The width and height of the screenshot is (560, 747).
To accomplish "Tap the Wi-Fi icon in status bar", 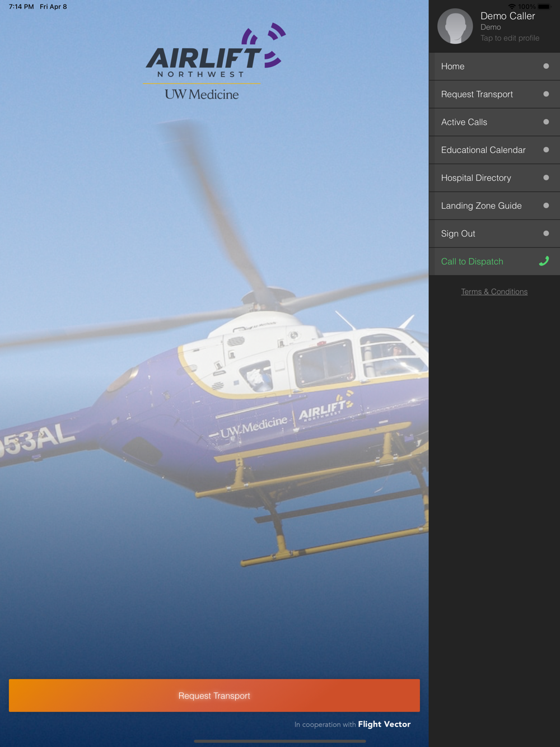I will click(x=512, y=7).
